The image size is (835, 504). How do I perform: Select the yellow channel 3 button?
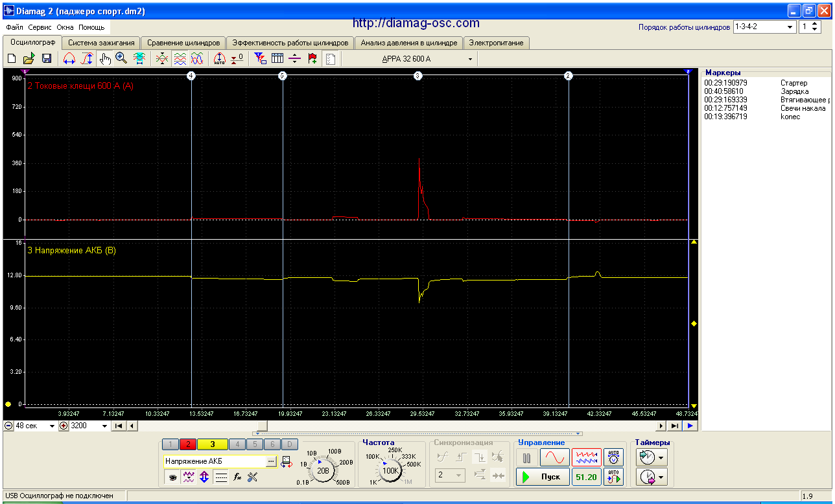[x=212, y=444]
